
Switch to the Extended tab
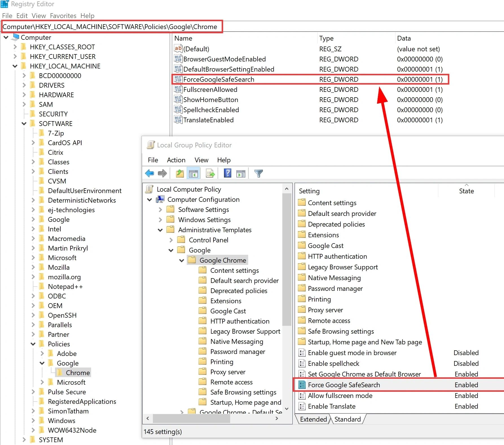click(313, 419)
